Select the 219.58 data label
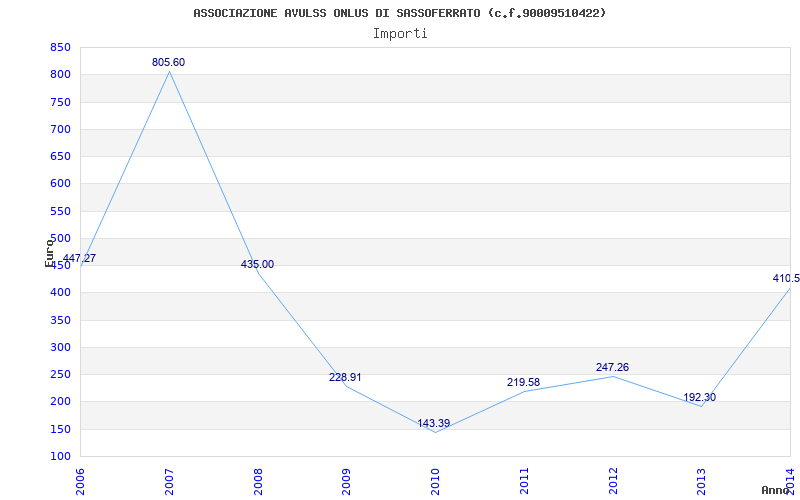This screenshot has height=500, width=800. [x=523, y=382]
